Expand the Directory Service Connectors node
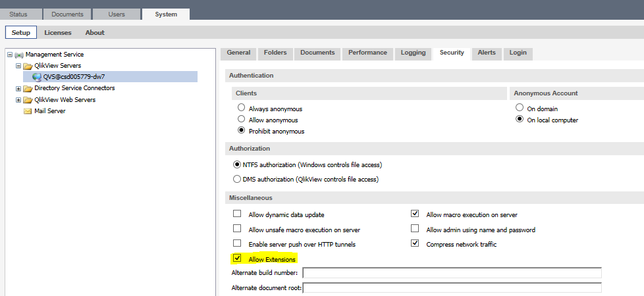 coord(18,88)
